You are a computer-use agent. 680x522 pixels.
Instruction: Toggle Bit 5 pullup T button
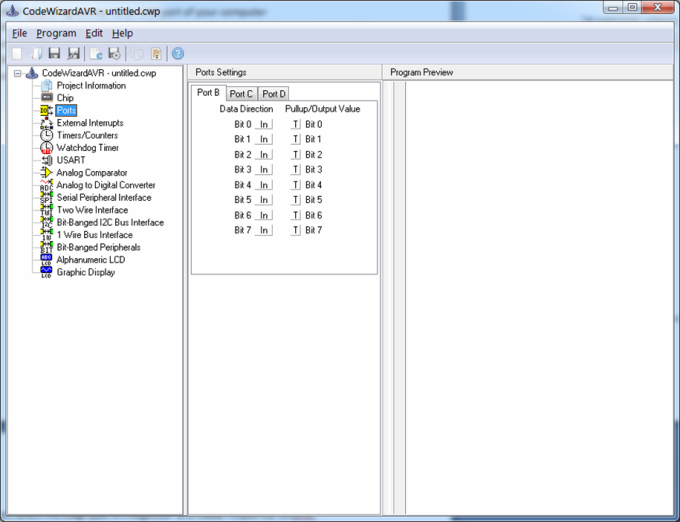pyautogui.click(x=295, y=200)
